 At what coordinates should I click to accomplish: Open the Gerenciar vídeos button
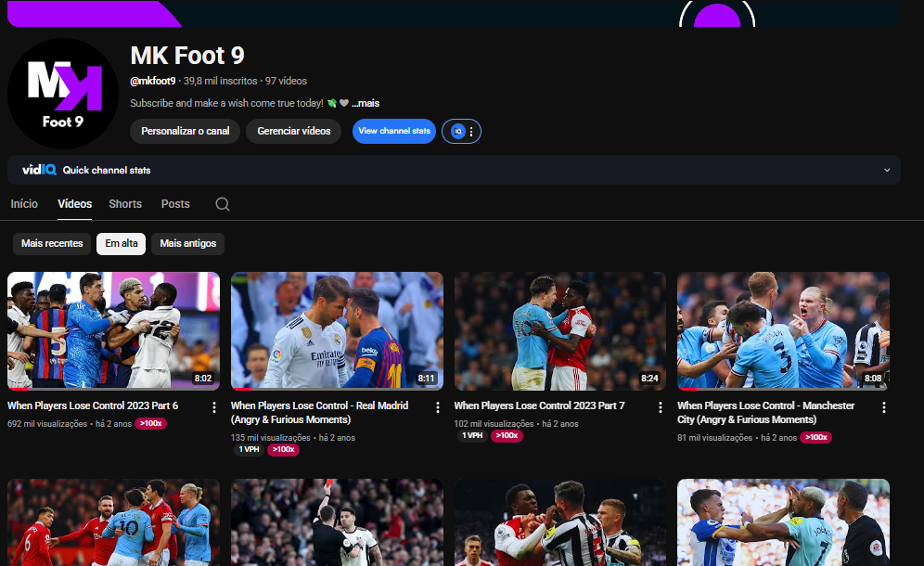(x=293, y=132)
